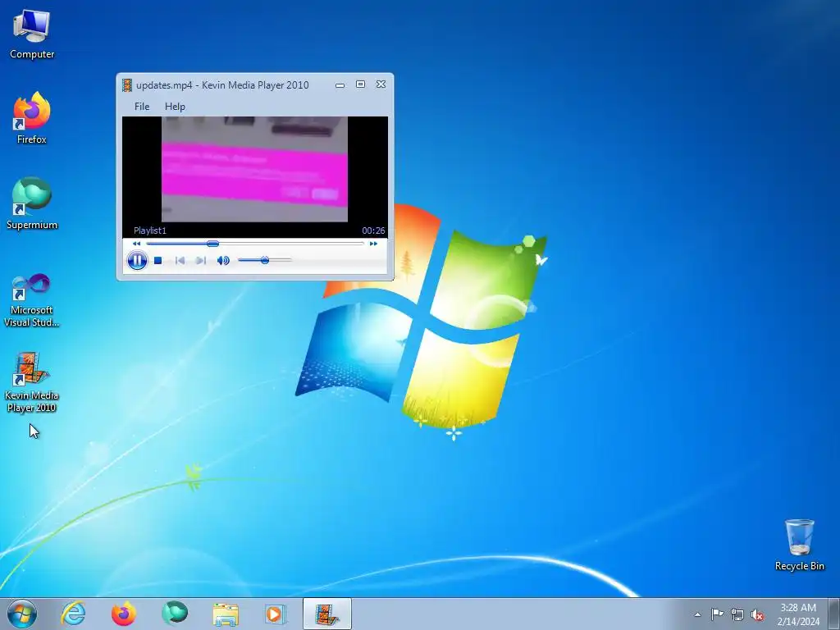Pause playback in Kevin Media Player

(x=137, y=260)
